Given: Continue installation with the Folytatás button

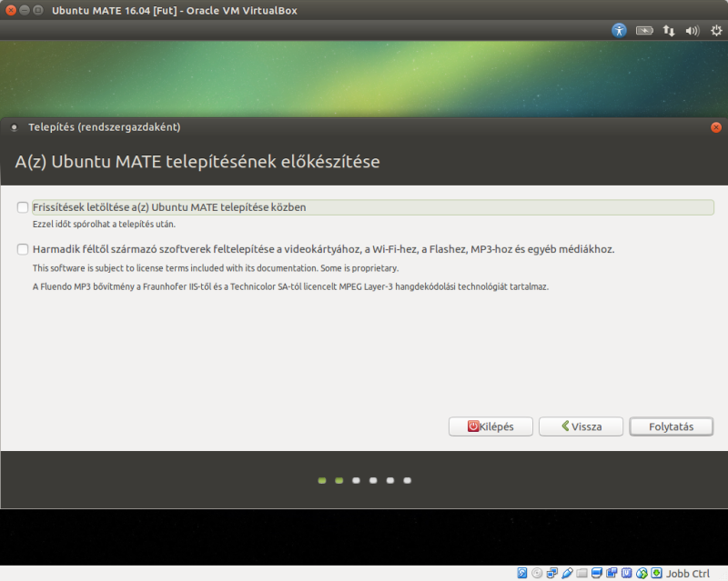Looking at the screenshot, I should (671, 426).
